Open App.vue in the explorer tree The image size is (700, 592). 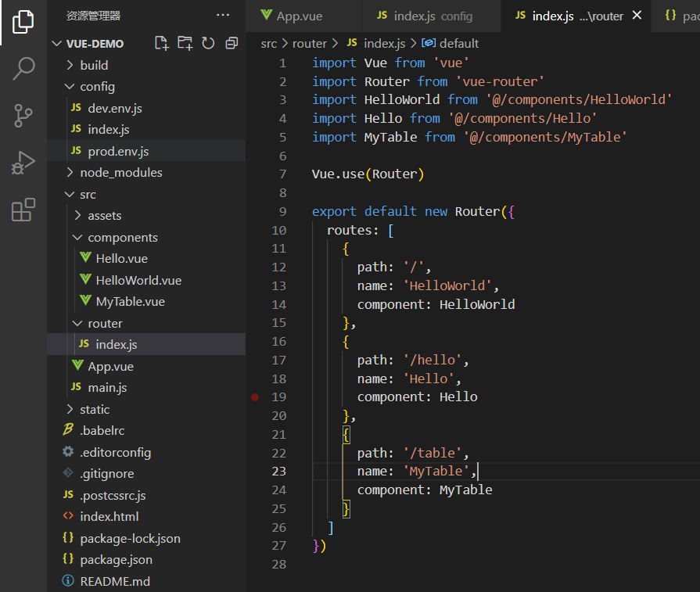[x=146, y=366]
